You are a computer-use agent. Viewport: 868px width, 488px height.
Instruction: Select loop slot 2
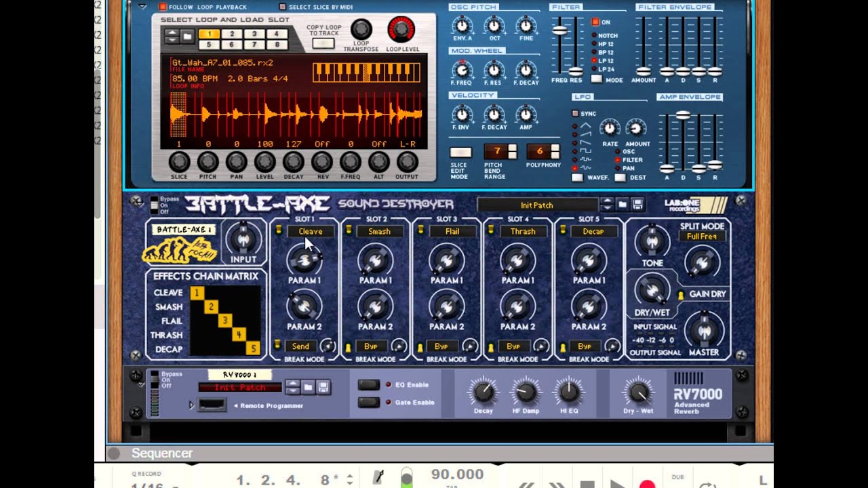coord(232,34)
